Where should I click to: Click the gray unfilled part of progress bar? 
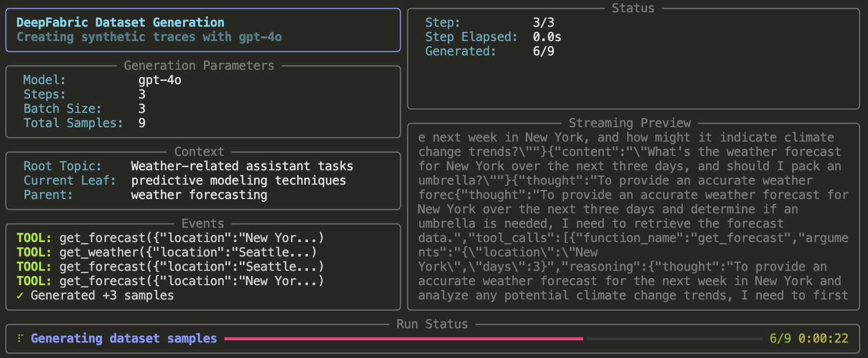pyautogui.click(x=675, y=339)
